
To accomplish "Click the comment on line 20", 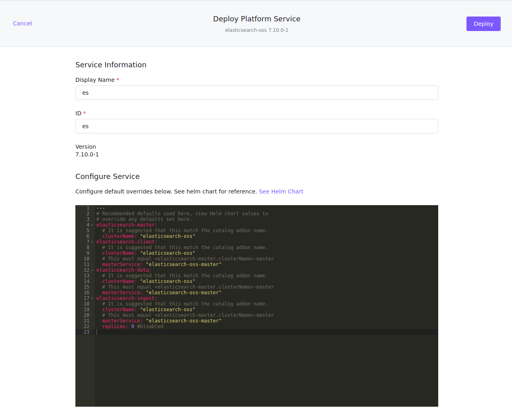I will tap(188, 315).
